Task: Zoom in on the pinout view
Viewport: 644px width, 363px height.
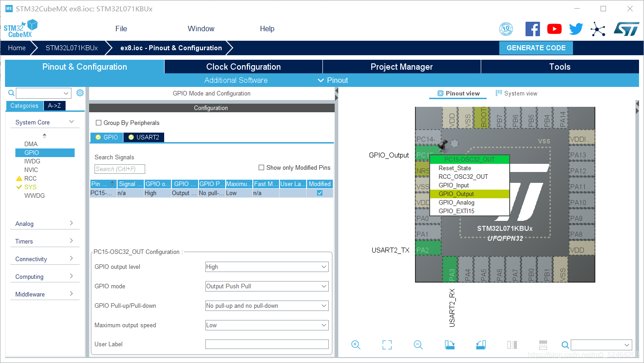Action: point(356,345)
